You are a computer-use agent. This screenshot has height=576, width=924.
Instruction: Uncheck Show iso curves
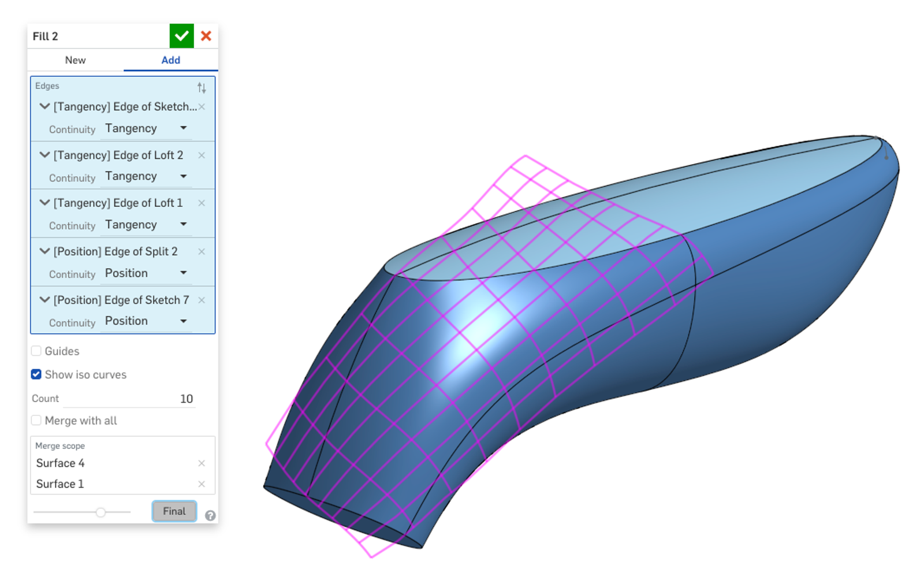coord(36,374)
